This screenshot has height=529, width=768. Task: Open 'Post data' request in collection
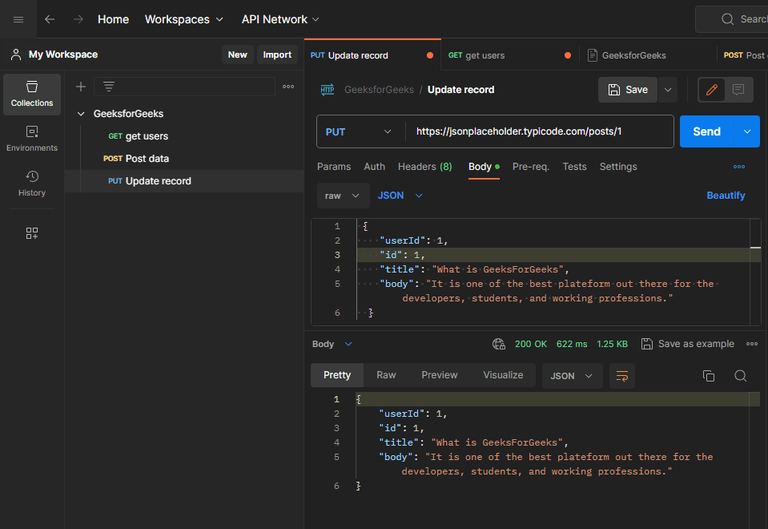coord(146,158)
